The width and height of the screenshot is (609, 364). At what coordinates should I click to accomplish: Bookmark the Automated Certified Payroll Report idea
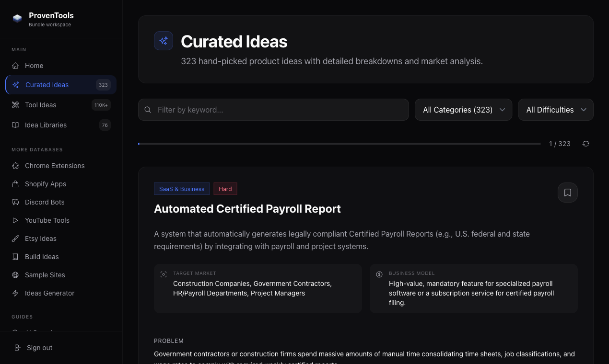[568, 192]
